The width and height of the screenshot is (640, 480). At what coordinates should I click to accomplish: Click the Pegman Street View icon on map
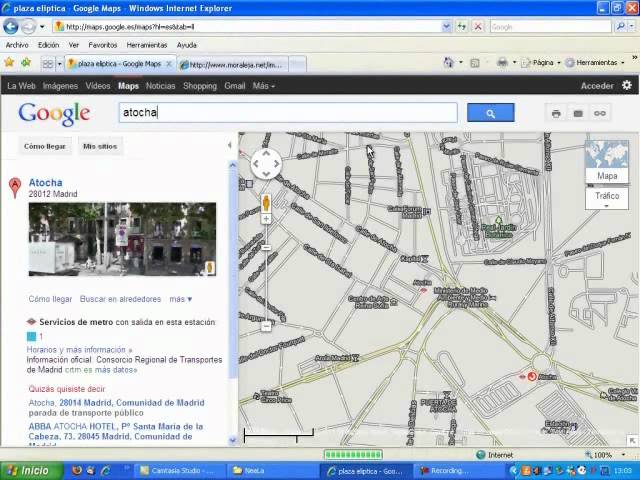coord(266,203)
